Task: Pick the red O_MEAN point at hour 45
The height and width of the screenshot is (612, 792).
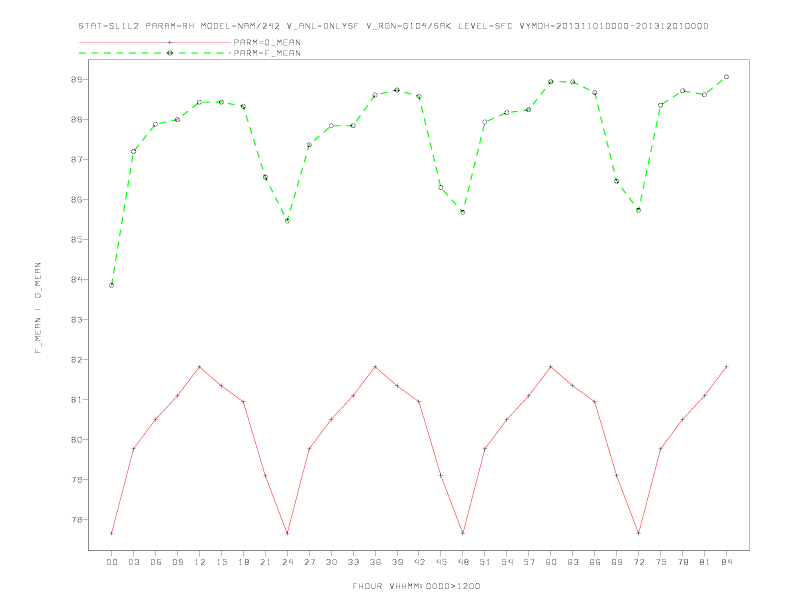Action: coord(441,475)
